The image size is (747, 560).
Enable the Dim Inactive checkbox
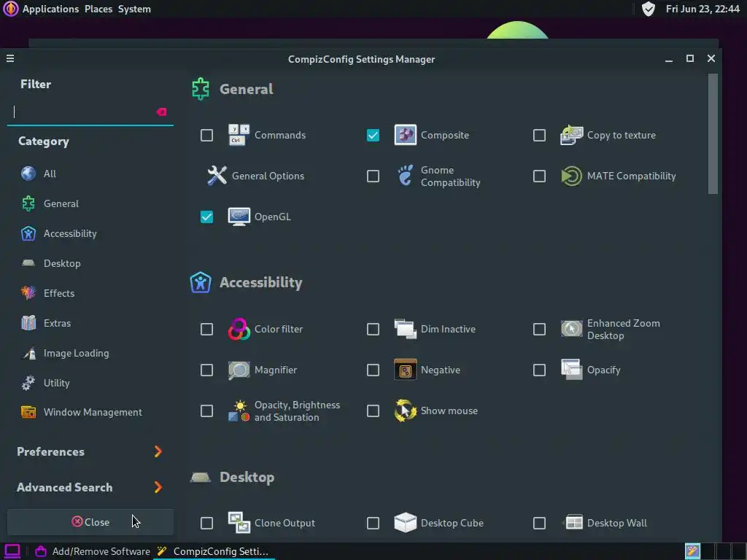click(x=373, y=329)
